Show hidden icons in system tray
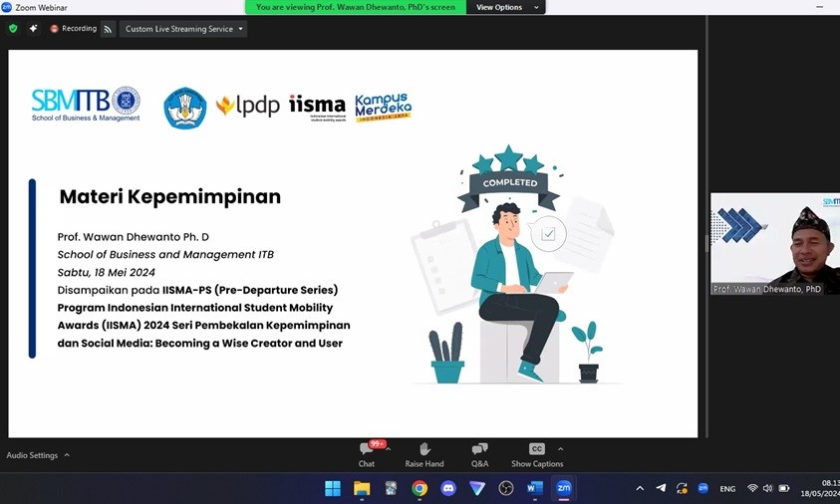Viewport: 840px width, 504px height. [640, 488]
